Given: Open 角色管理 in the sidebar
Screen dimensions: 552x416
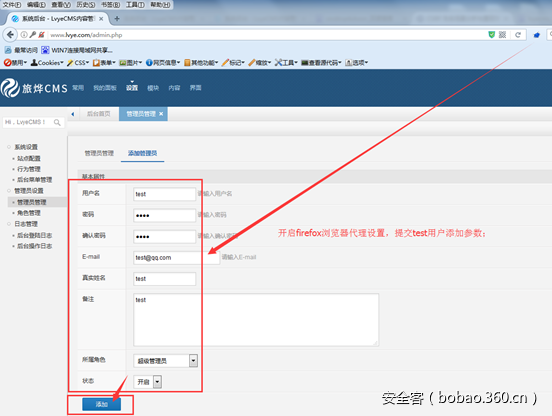Looking at the screenshot, I should pyautogui.click(x=29, y=213).
